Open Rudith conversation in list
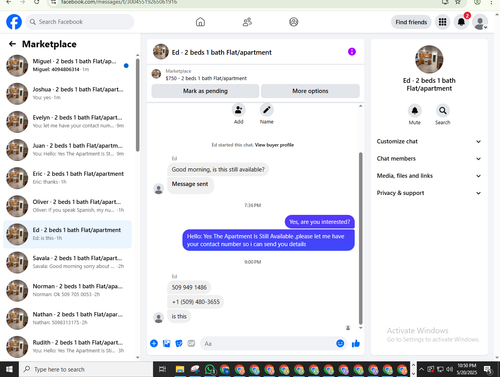Image resolution: width=500 pixels, height=377 pixels. coord(67,346)
